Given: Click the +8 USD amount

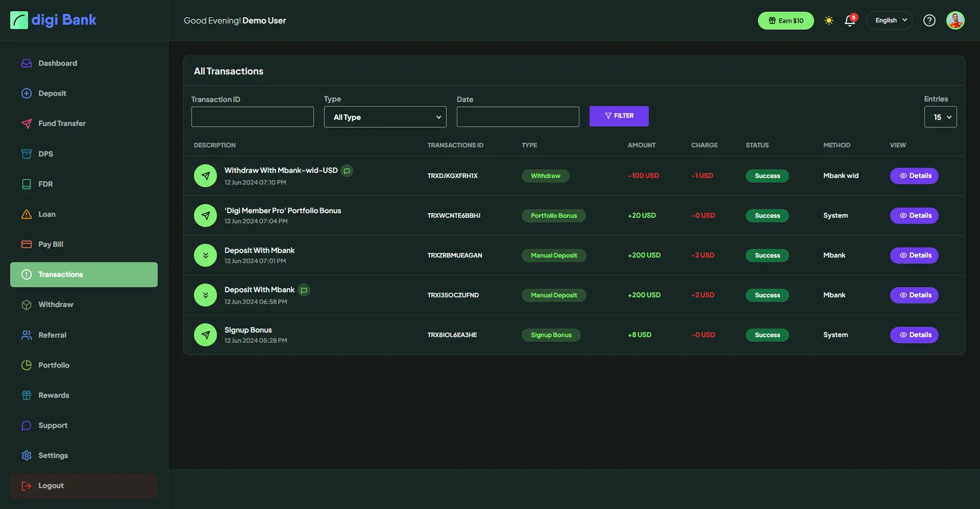Looking at the screenshot, I should [640, 335].
